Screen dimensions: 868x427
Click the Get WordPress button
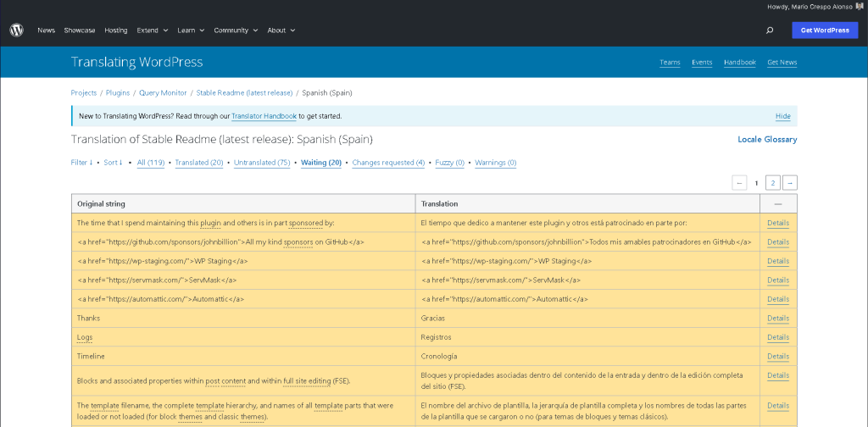(x=824, y=30)
